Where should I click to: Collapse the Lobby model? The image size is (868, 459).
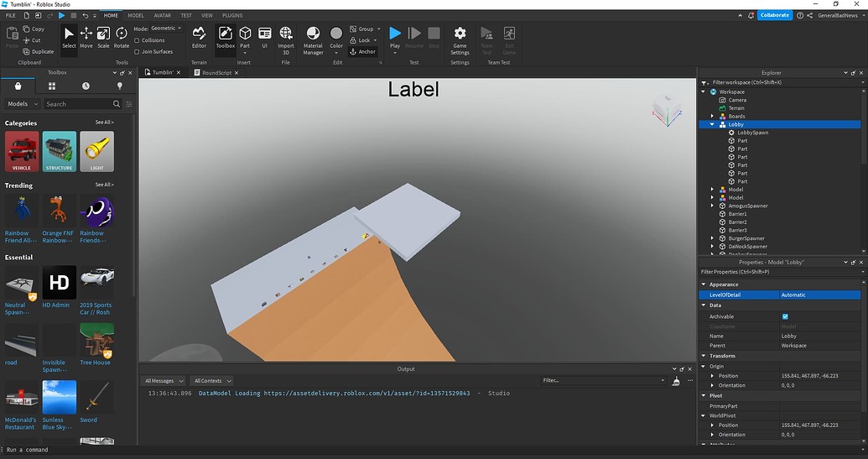tap(713, 124)
